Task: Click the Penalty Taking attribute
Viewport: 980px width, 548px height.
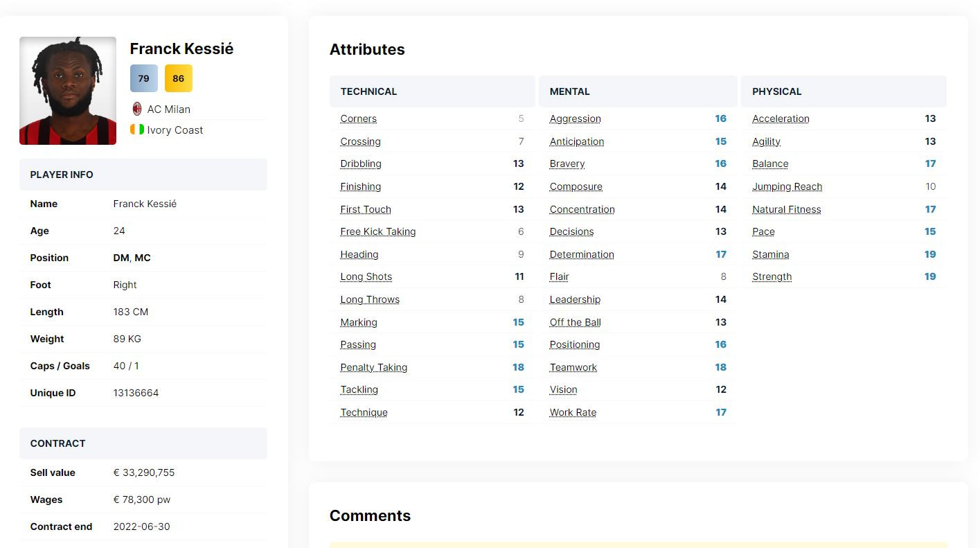Action: click(373, 367)
